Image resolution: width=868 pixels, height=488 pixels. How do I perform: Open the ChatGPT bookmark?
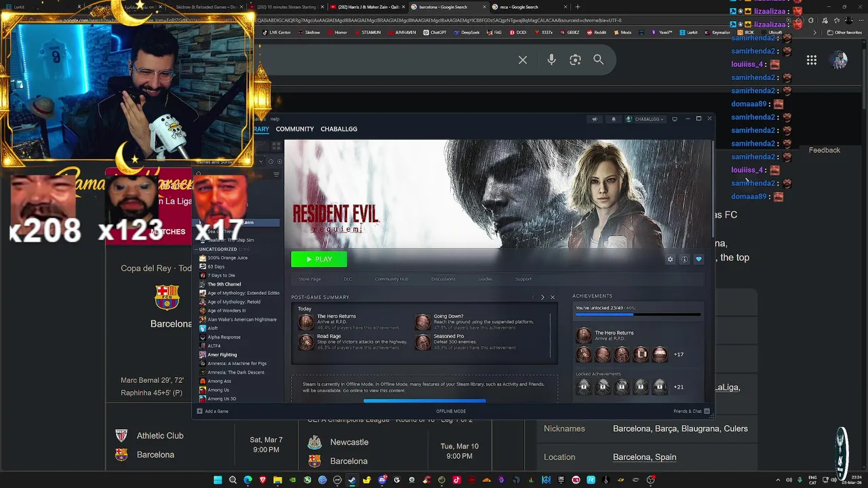435,33
